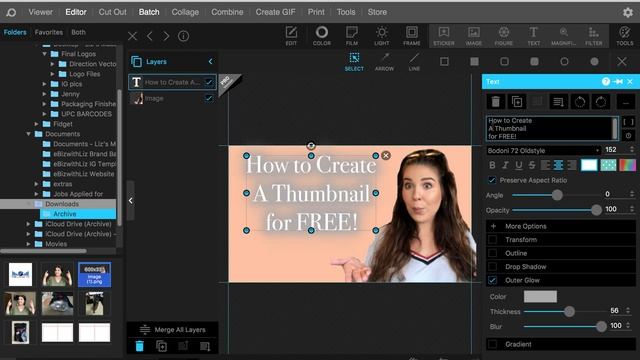Click the Outer Glow gray color swatch
640x360 pixels.
pyautogui.click(x=540, y=296)
